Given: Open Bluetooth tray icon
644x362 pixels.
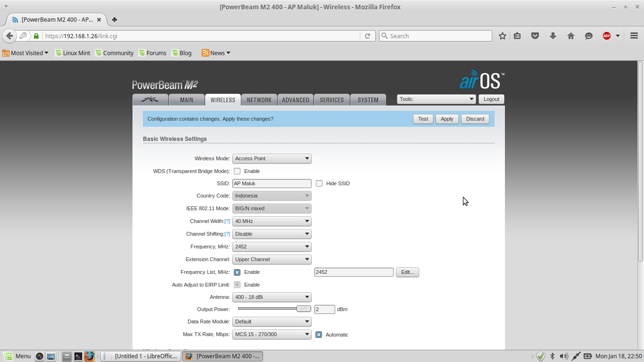Looking at the screenshot, I should click(x=552, y=356).
